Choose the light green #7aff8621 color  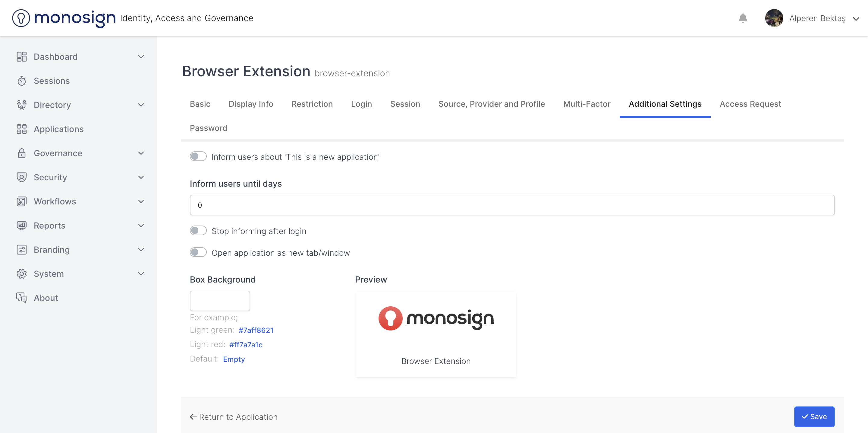[256, 330]
